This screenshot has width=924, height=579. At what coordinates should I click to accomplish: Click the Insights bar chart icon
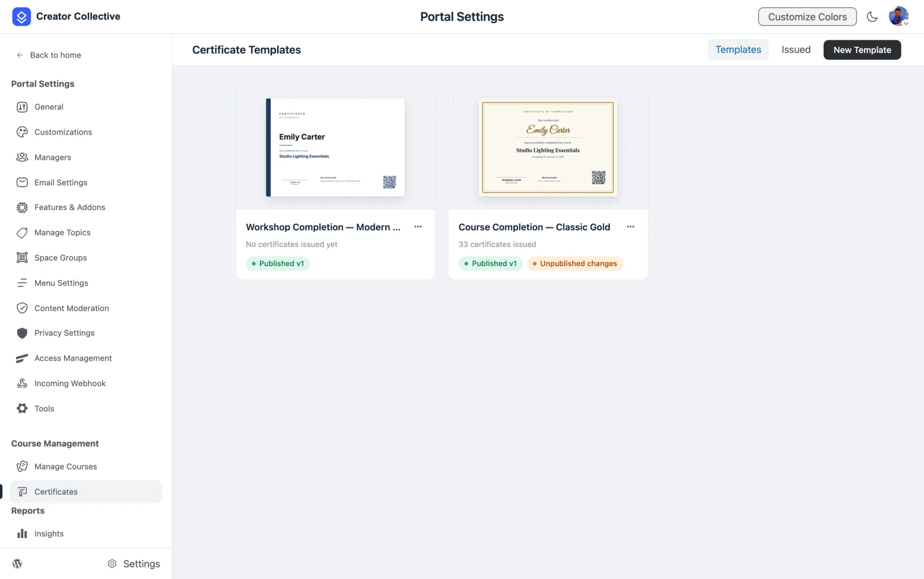[x=22, y=534]
